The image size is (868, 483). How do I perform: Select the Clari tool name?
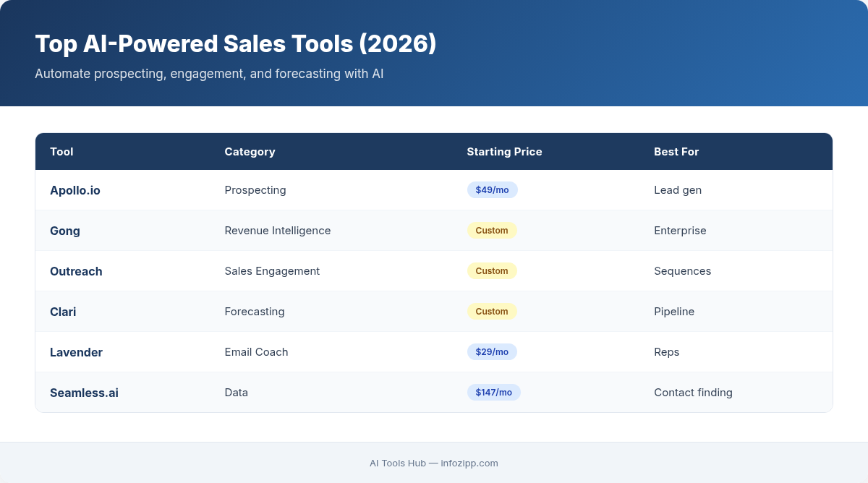point(62,312)
